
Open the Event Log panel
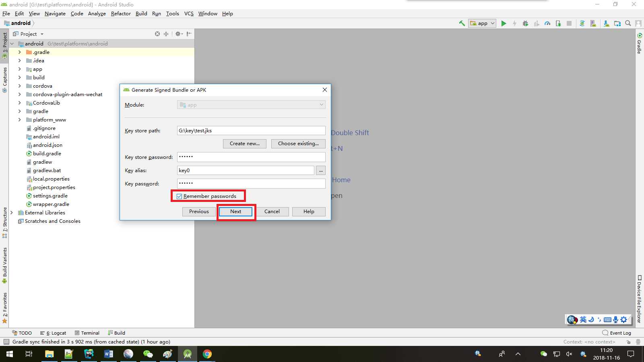pos(617,333)
